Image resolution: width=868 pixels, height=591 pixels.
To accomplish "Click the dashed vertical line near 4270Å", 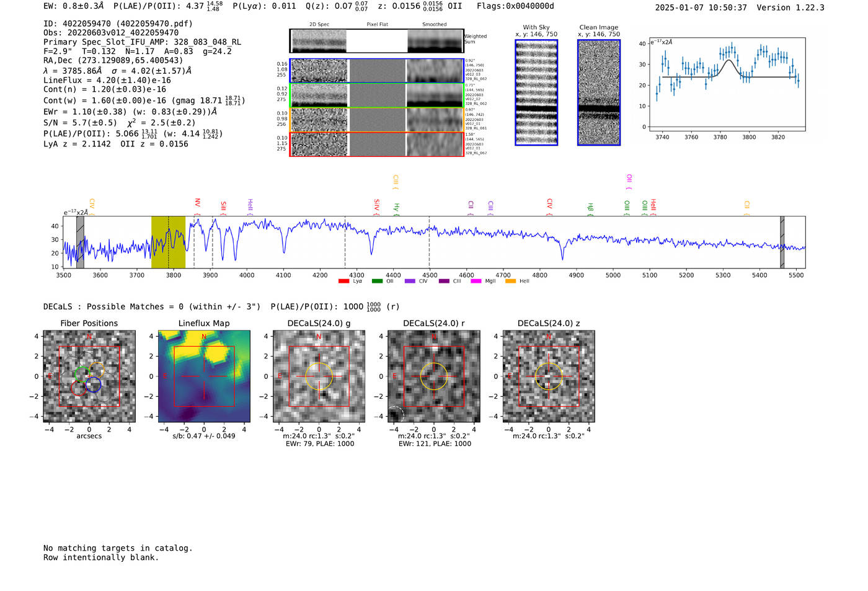I will pos(345,242).
